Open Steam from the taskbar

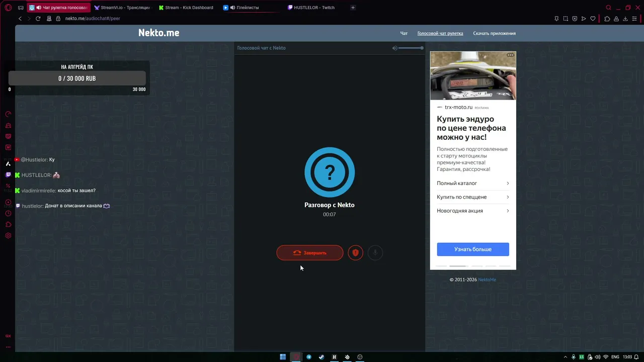(321, 357)
